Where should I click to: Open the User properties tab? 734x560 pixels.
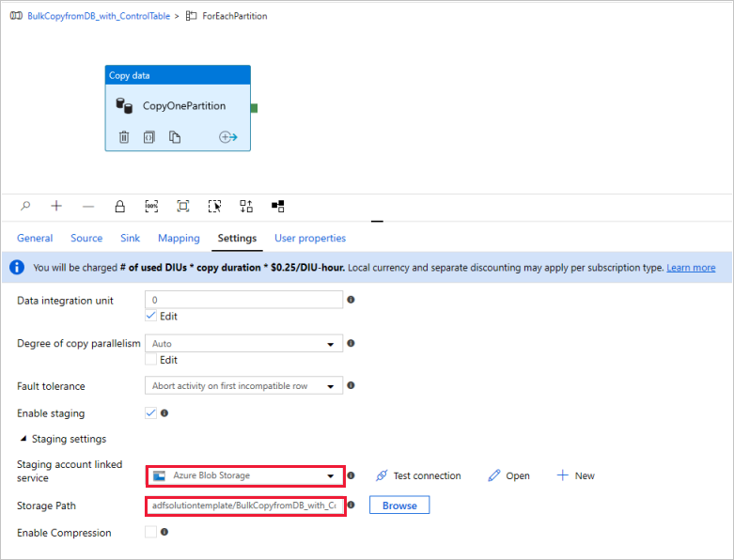pos(310,238)
